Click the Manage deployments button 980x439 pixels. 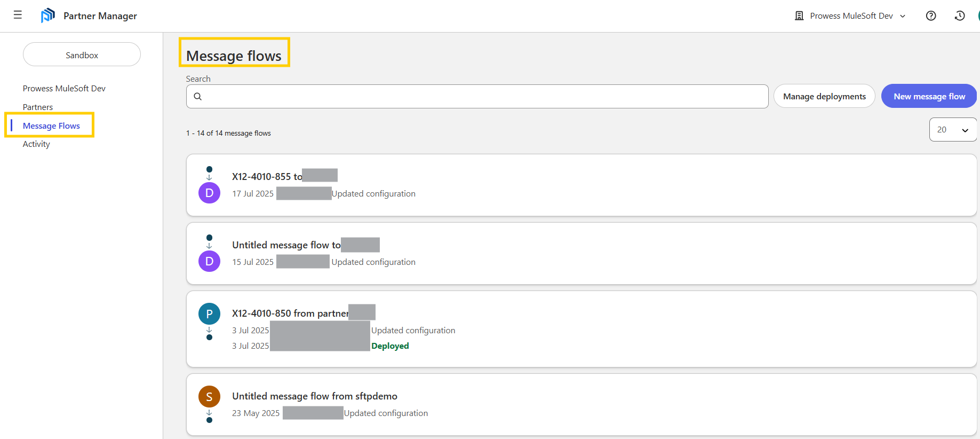pyautogui.click(x=824, y=97)
